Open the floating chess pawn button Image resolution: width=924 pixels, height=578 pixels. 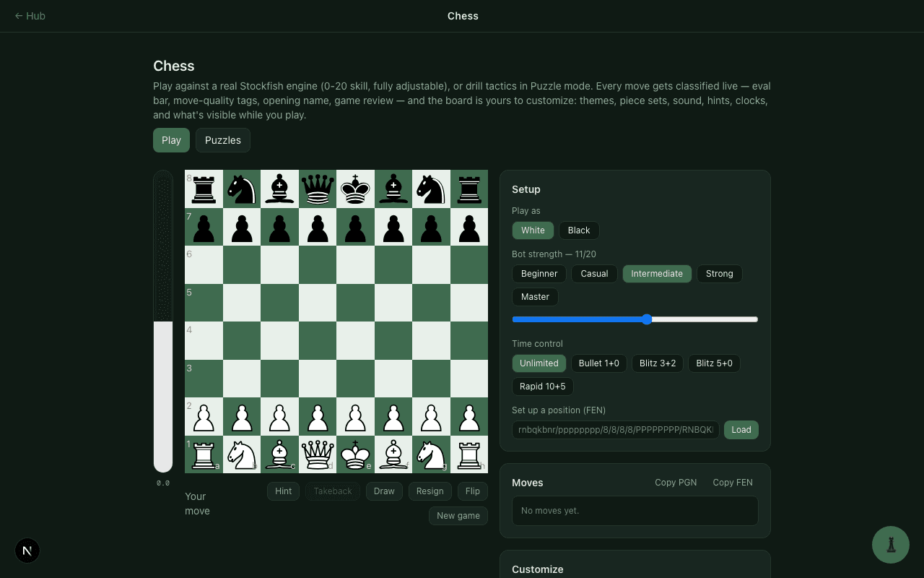(891, 545)
